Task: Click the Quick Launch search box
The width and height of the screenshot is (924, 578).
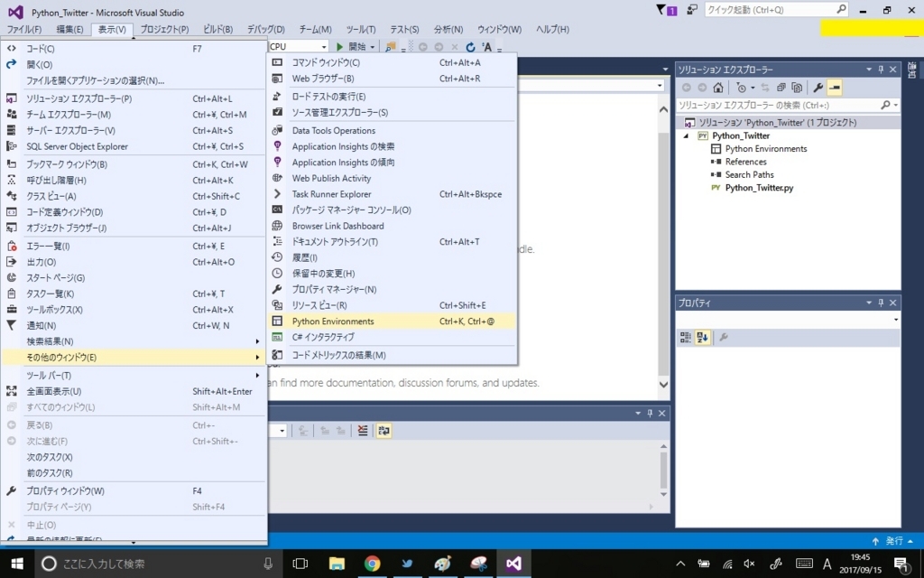Action: 777,9
